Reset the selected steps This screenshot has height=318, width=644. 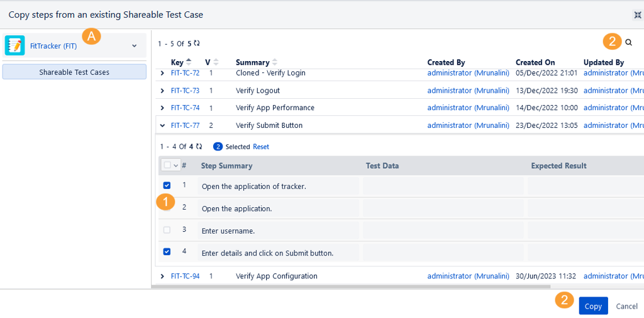point(261,147)
